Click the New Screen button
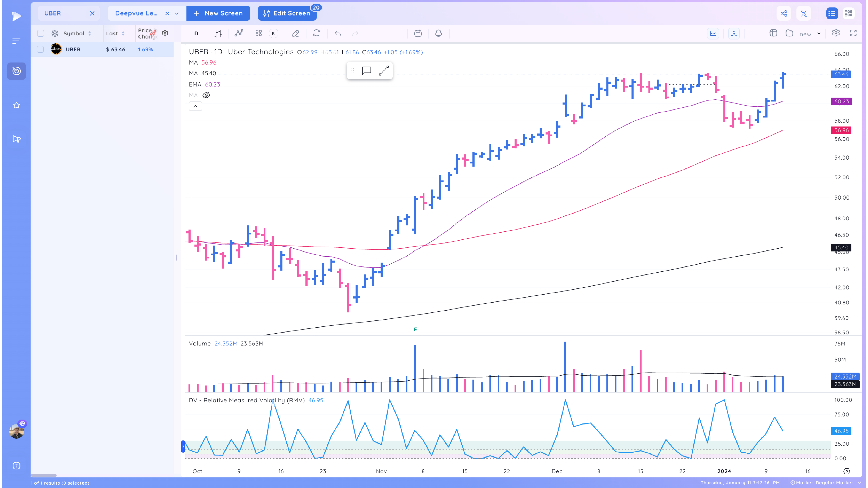The width and height of the screenshot is (868, 488). 218,13
